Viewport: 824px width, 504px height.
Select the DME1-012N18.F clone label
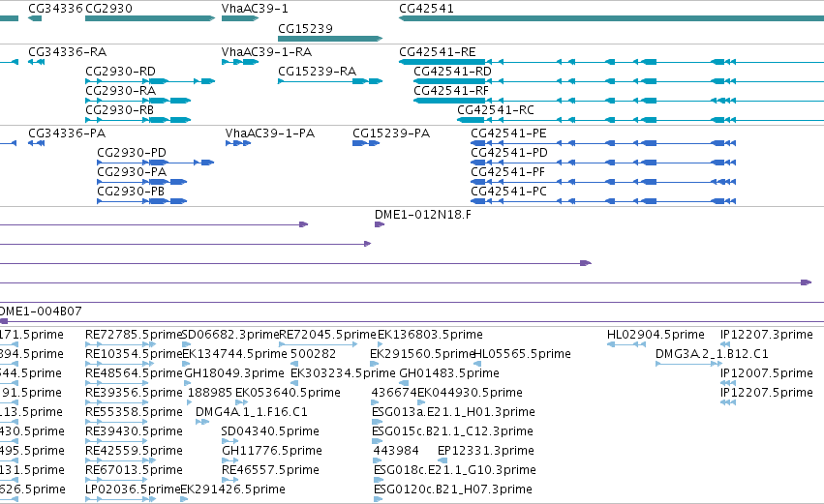click(423, 214)
